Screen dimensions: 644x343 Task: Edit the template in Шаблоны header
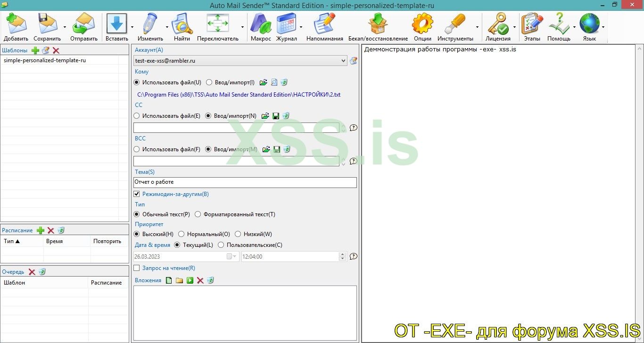pyautogui.click(x=46, y=50)
